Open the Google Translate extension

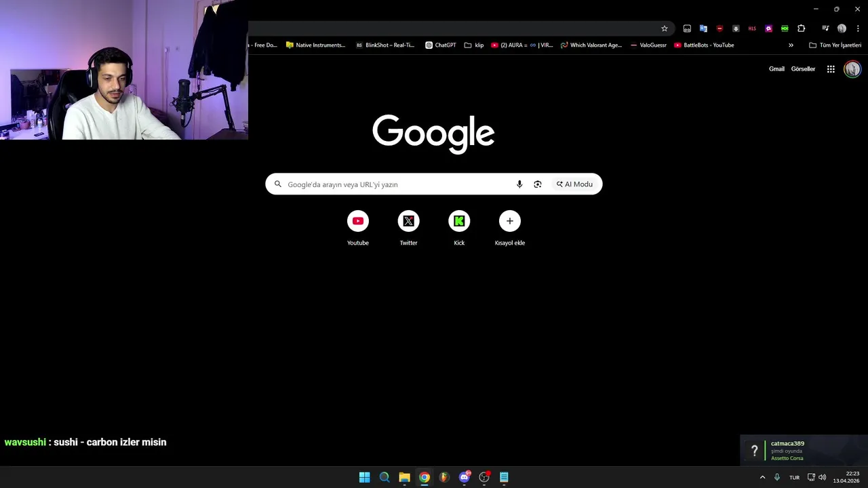(703, 28)
